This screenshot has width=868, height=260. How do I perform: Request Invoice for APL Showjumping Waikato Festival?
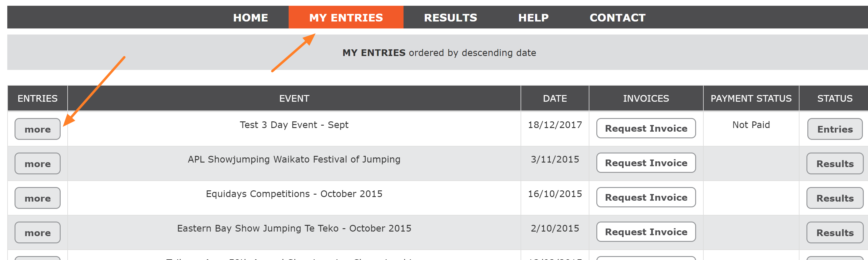click(645, 163)
